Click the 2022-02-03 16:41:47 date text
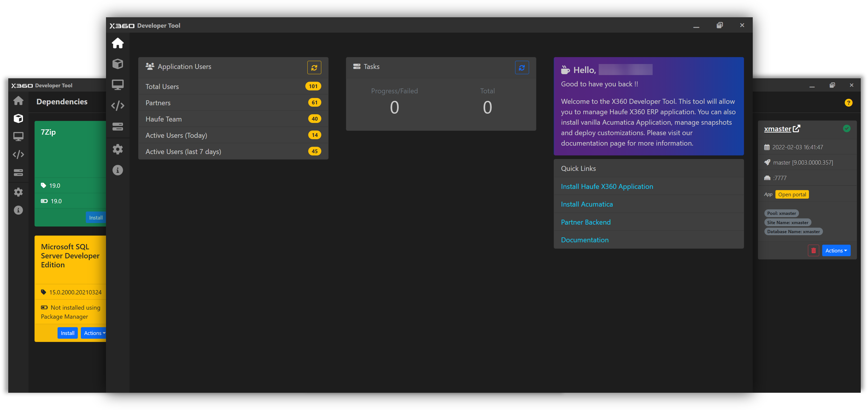The height and width of the screenshot is (410, 868). point(797,147)
